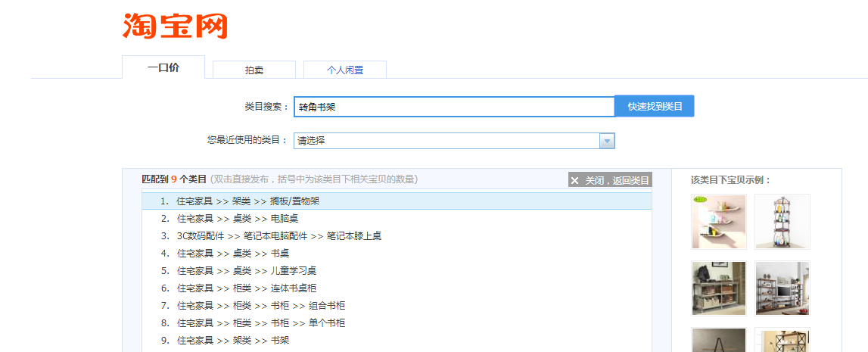Select category 住宅家具 >> 桌类 >> 儿童学习桌

point(247,271)
